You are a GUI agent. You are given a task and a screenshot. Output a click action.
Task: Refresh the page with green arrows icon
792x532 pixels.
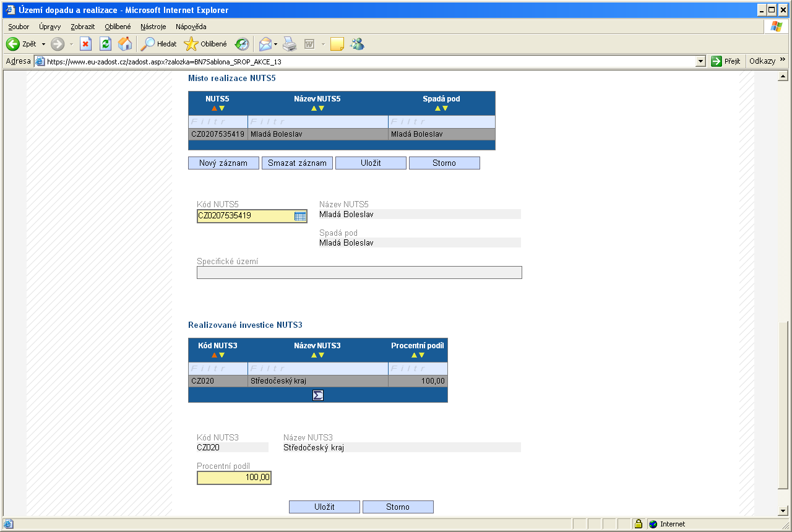point(105,44)
